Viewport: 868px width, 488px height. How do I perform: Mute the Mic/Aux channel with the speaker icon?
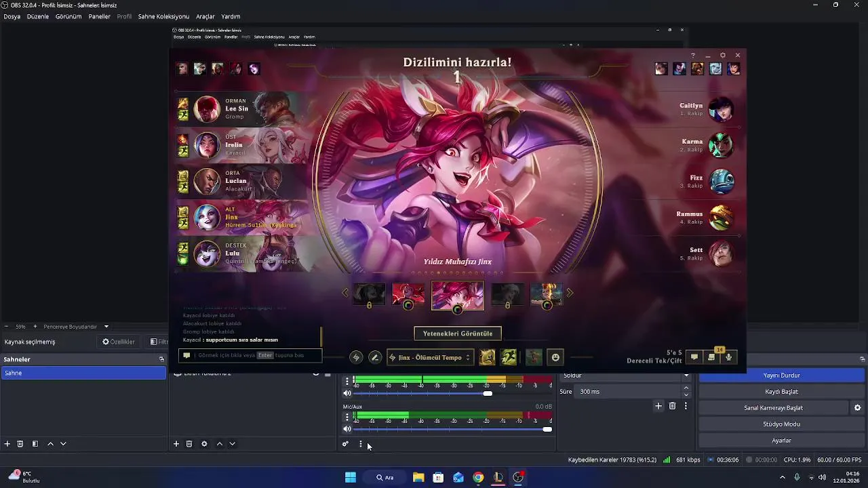347,429
